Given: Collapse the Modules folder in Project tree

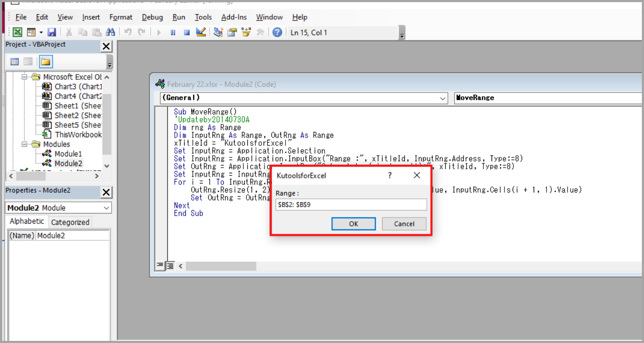Looking at the screenshot, I should click(24, 144).
